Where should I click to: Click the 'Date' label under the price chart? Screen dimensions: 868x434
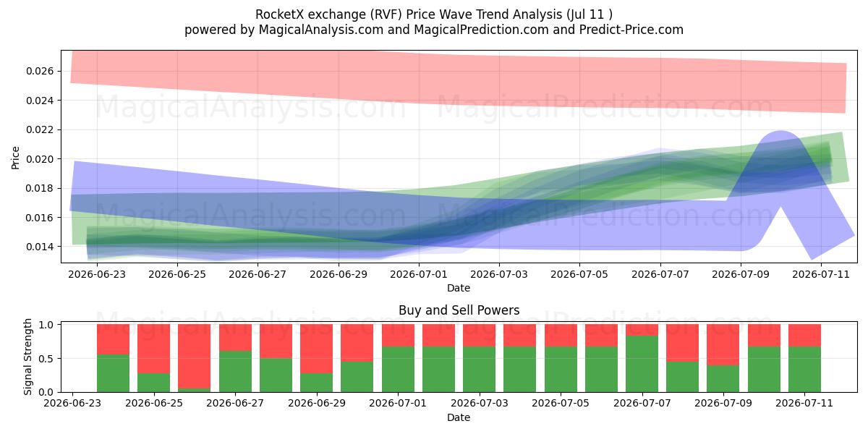[459, 288]
